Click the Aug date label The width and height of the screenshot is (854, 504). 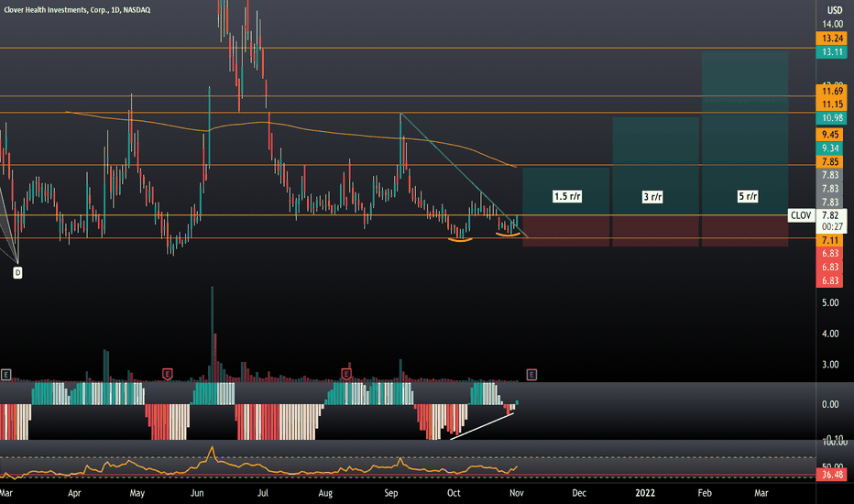pyautogui.click(x=325, y=493)
